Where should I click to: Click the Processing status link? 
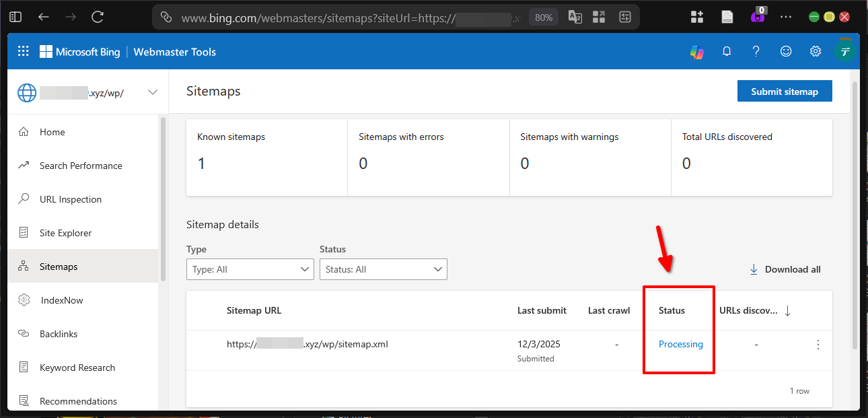pyautogui.click(x=680, y=344)
